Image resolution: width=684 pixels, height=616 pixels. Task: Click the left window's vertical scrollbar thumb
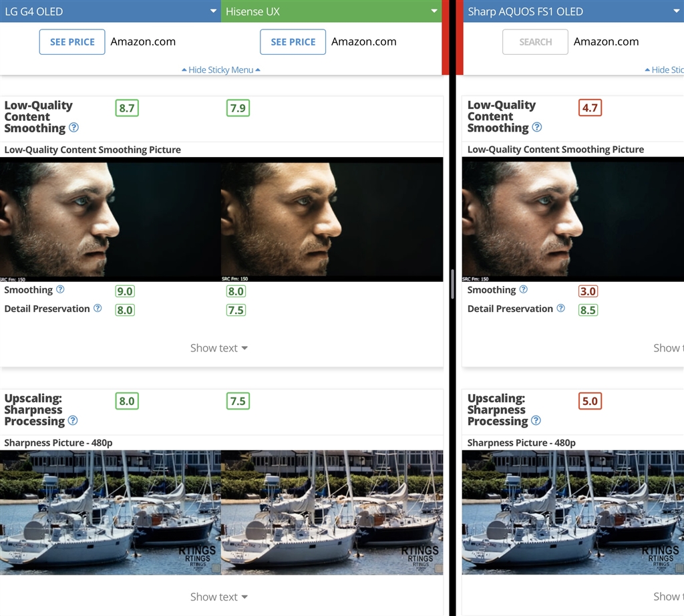[453, 284]
